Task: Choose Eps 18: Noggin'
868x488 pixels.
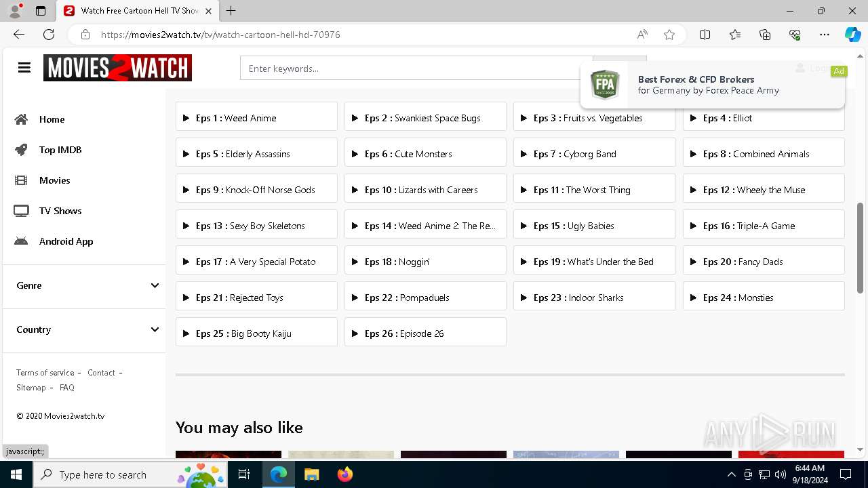Action: [x=425, y=262]
